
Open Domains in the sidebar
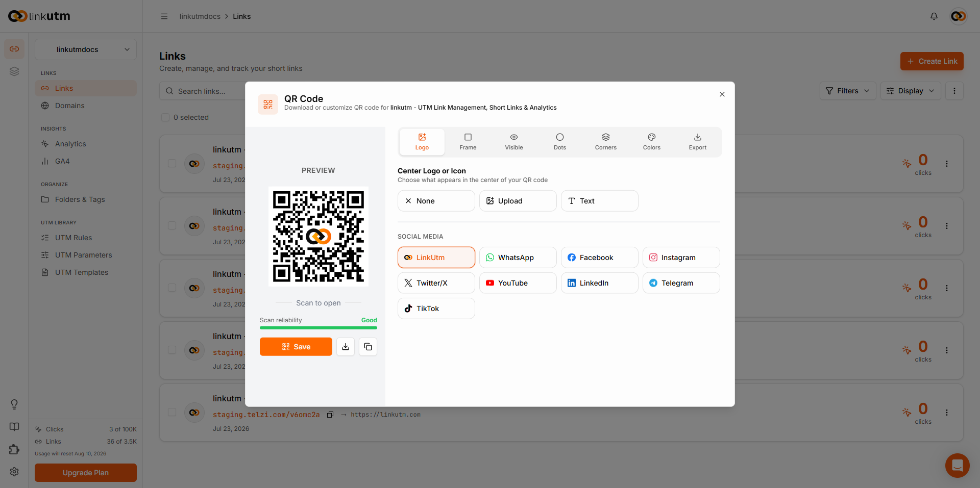tap(86, 106)
